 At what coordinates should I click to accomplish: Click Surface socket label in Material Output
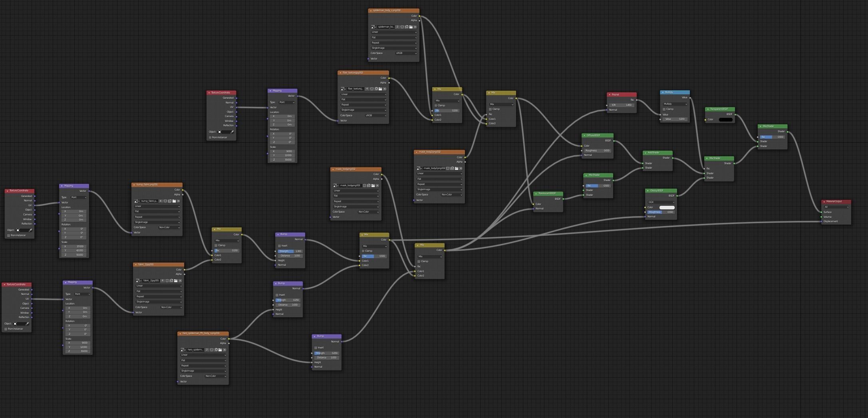click(x=828, y=212)
